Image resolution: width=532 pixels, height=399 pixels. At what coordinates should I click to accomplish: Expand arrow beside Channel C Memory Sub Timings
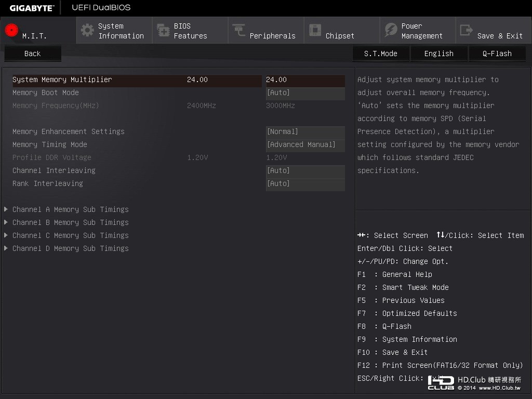tap(6, 235)
